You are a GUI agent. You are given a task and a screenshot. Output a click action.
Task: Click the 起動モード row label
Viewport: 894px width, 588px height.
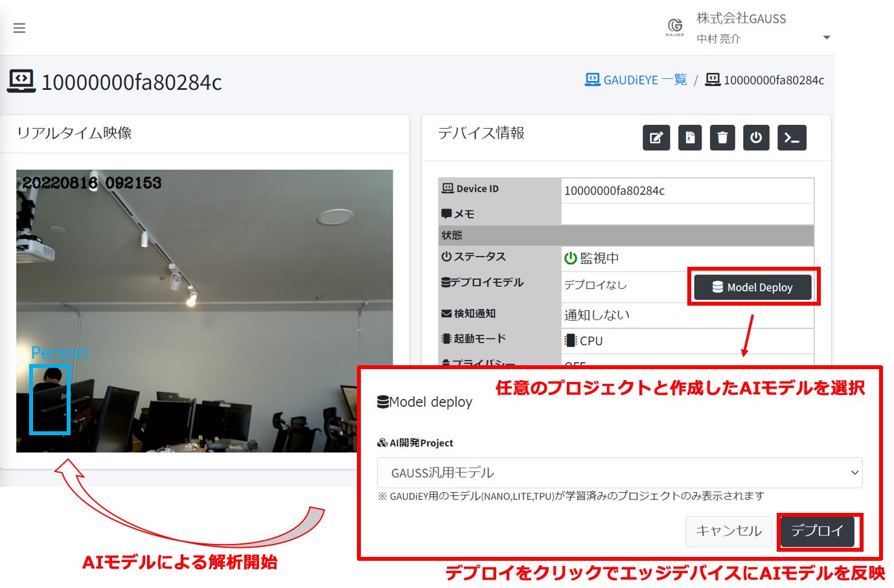click(x=474, y=339)
